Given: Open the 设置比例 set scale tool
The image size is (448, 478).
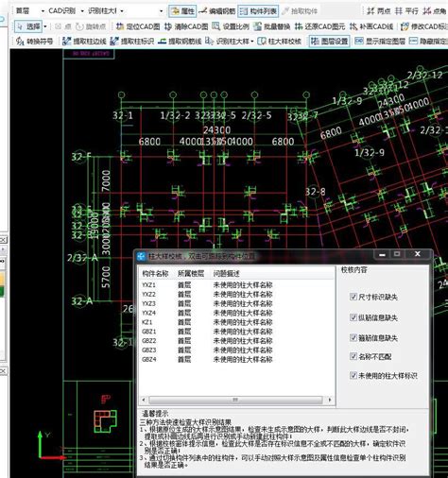Looking at the screenshot, I should click(231, 26).
